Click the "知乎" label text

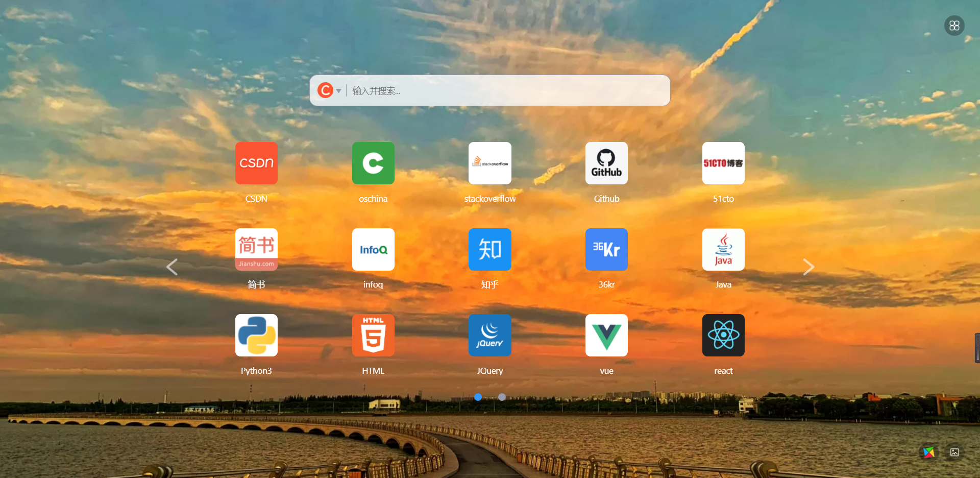tap(490, 284)
